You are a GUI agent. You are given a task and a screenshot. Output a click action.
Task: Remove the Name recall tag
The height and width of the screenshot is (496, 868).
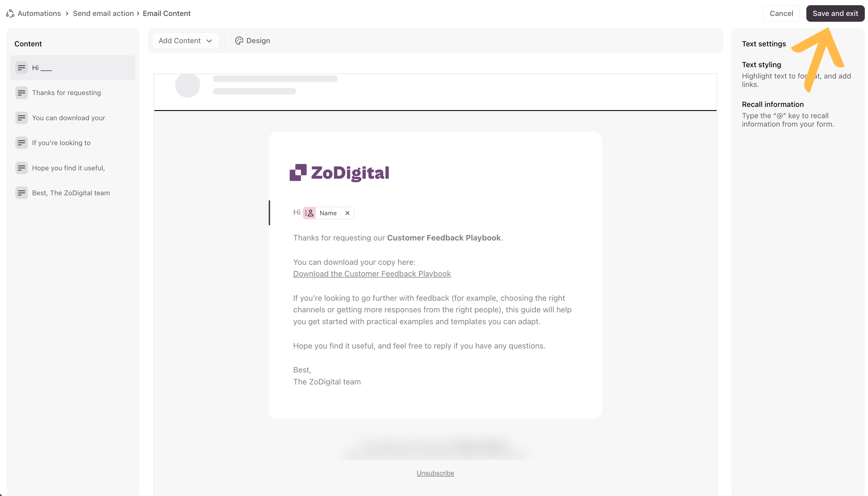pos(347,213)
